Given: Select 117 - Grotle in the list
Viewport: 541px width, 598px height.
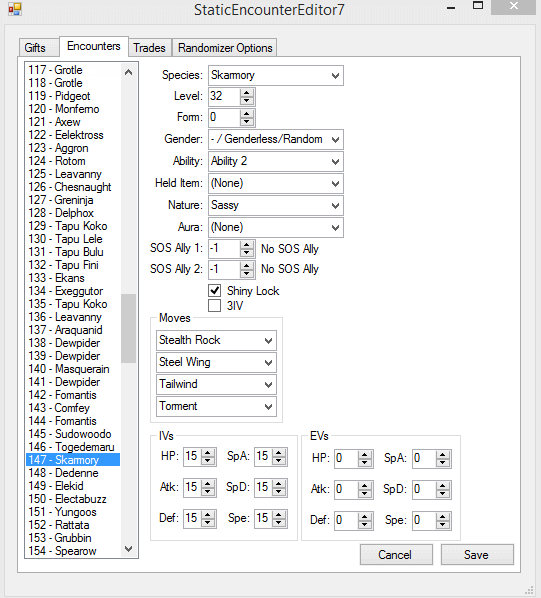Looking at the screenshot, I should [73, 70].
